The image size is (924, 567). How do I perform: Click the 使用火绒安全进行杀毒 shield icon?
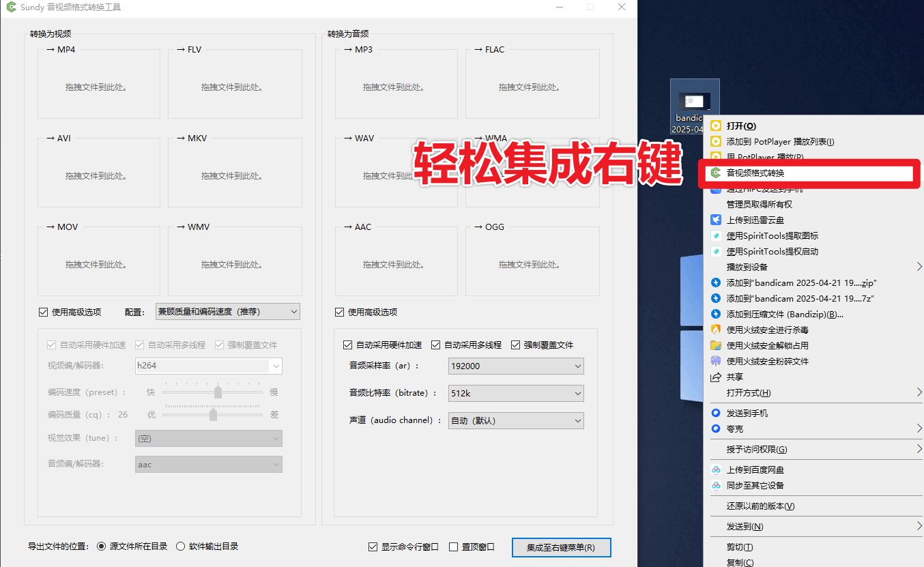(715, 330)
